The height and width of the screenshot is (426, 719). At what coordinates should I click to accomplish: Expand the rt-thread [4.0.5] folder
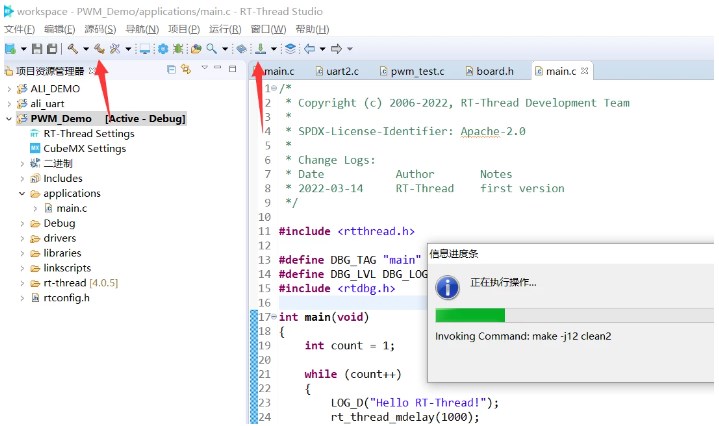(22, 283)
